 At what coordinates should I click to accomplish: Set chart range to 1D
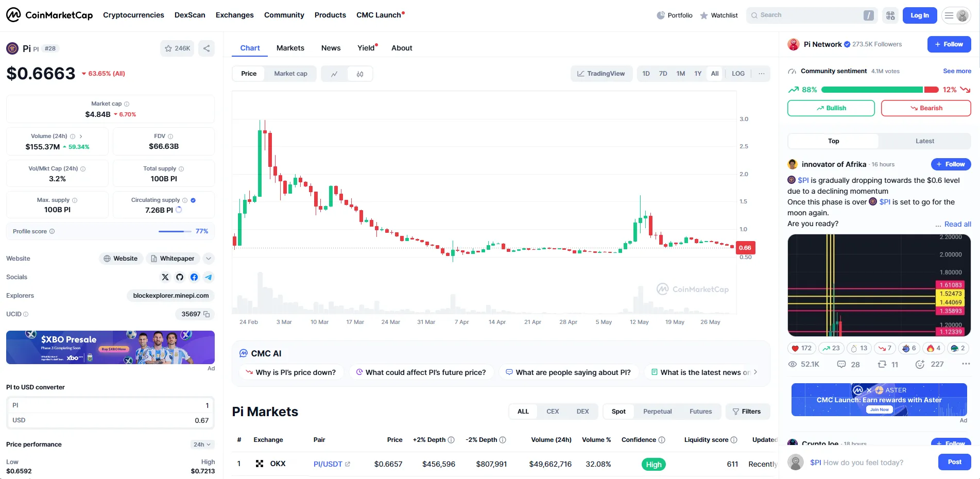tap(646, 74)
